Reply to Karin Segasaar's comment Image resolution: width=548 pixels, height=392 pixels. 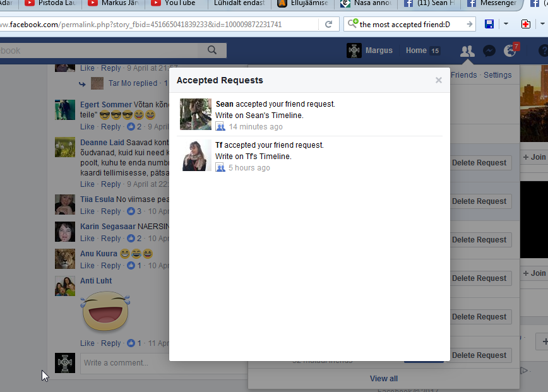coord(110,238)
